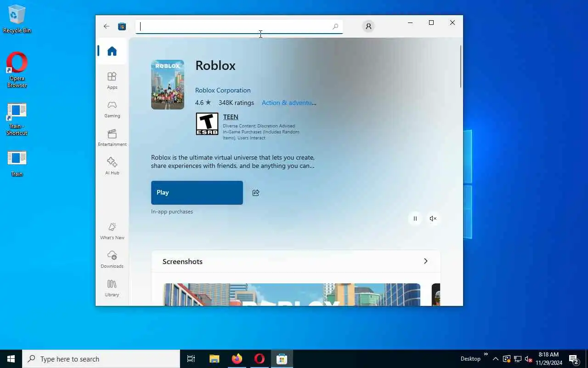Screen dimensions: 588x368
Task: Pause the trailer video
Action: coord(415,218)
